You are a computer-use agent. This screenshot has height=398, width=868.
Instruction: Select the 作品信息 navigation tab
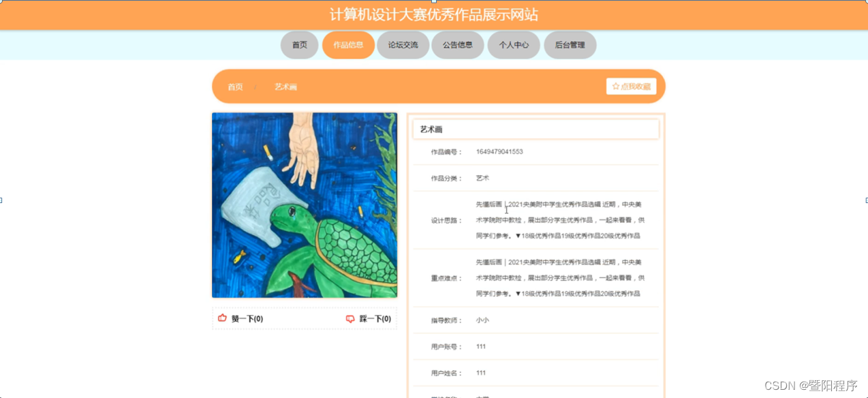point(348,45)
